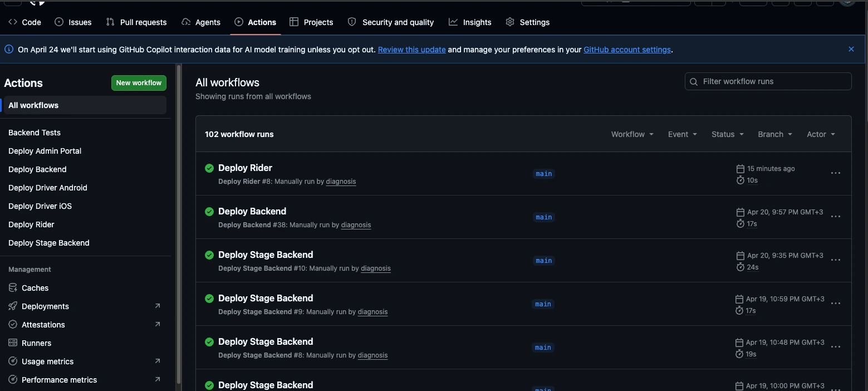
Task: Click the Usage metrics meter icon
Action: [x=13, y=361]
